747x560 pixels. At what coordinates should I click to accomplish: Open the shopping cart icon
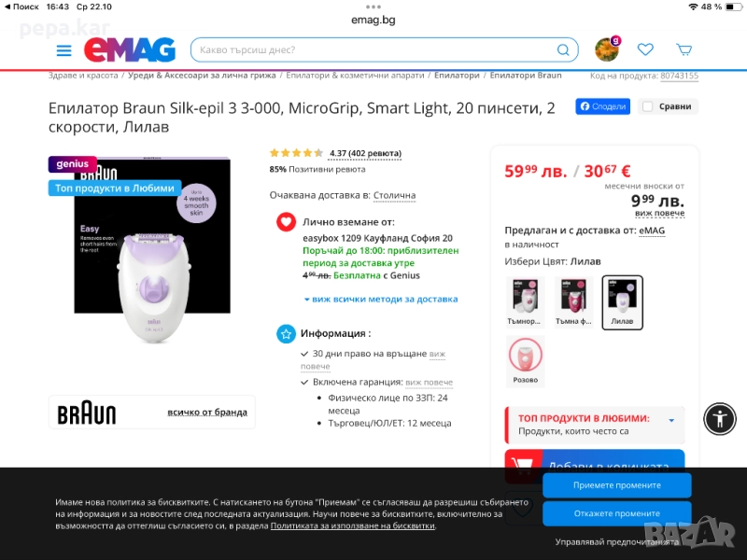pyautogui.click(x=684, y=49)
